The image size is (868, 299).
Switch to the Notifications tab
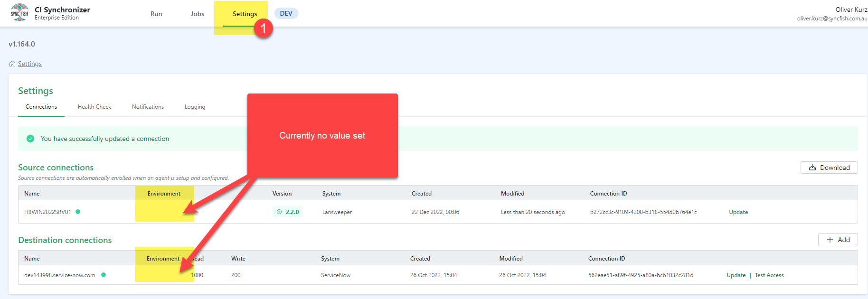148,107
